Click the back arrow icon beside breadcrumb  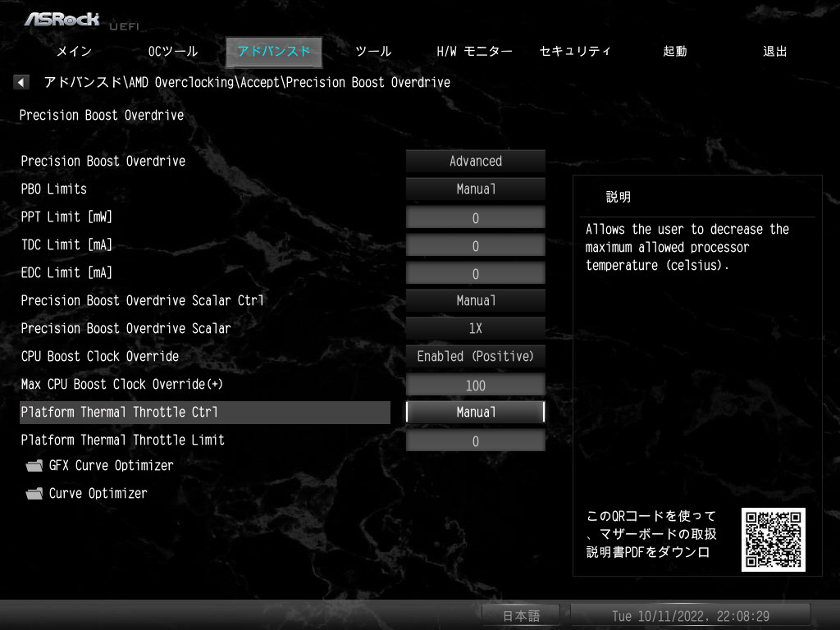click(x=21, y=82)
